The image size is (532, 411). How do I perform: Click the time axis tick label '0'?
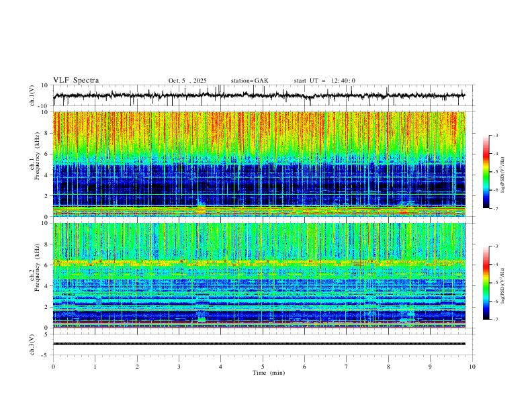tap(53, 367)
